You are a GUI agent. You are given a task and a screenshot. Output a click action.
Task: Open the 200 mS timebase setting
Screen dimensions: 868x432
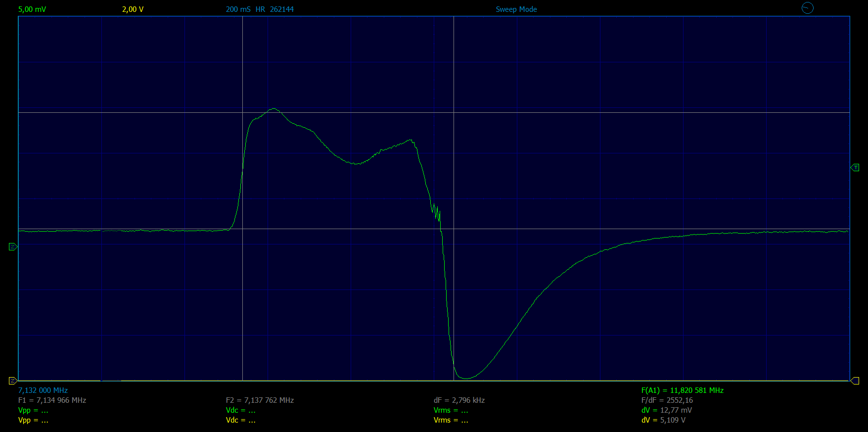pyautogui.click(x=238, y=9)
